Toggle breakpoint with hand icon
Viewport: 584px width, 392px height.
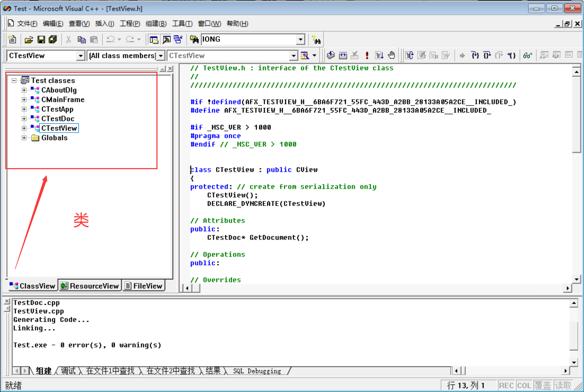391,55
